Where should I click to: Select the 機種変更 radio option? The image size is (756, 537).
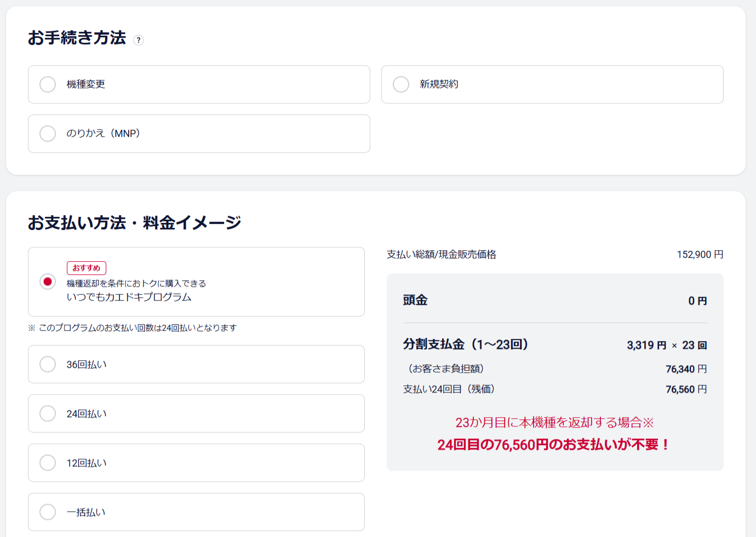click(x=48, y=84)
